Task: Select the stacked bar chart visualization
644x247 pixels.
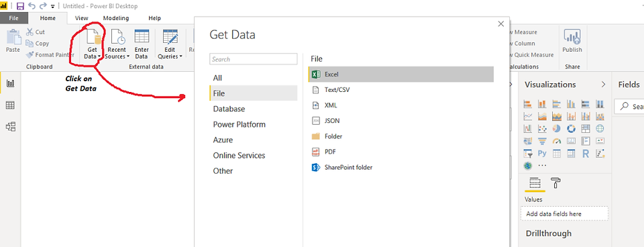Action: coord(528,103)
